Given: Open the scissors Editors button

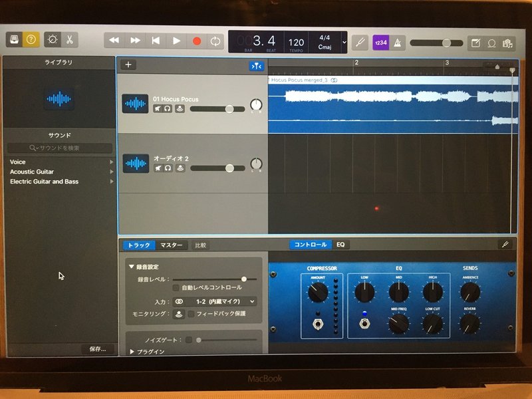Looking at the screenshot, I should [x=70, y=40].
